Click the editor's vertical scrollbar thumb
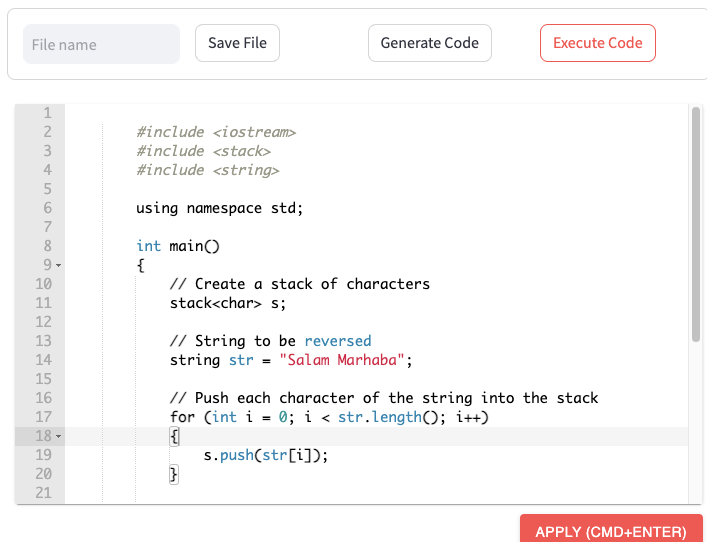The width and height of the screenshot is (707, 542). pos(695,225)
